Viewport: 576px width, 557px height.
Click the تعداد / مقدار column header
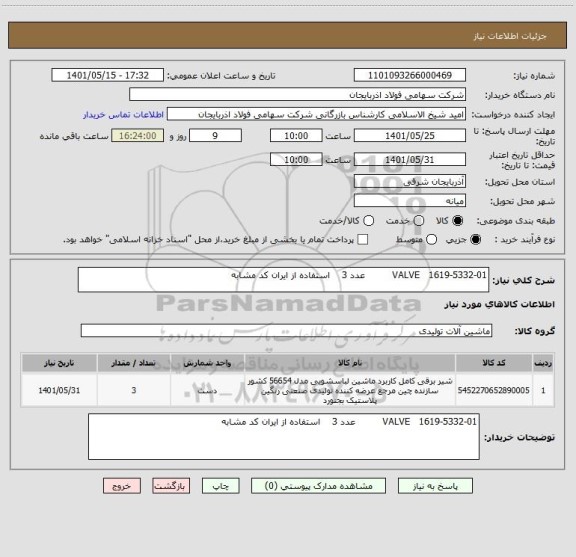[134, 363]
